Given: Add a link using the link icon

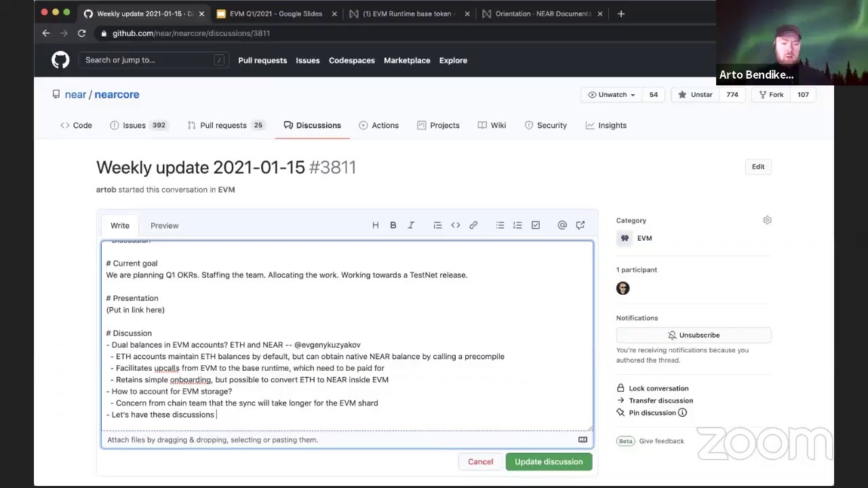Looking at the screenshot, I should point(473,225).
